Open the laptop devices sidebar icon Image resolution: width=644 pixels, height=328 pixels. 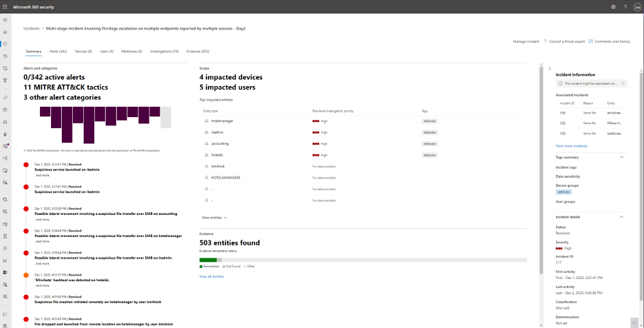5,122
